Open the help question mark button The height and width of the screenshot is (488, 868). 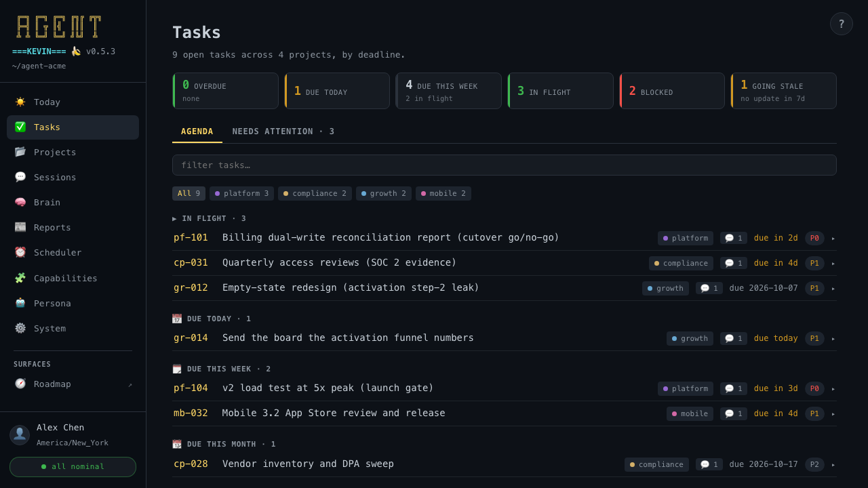842,24
